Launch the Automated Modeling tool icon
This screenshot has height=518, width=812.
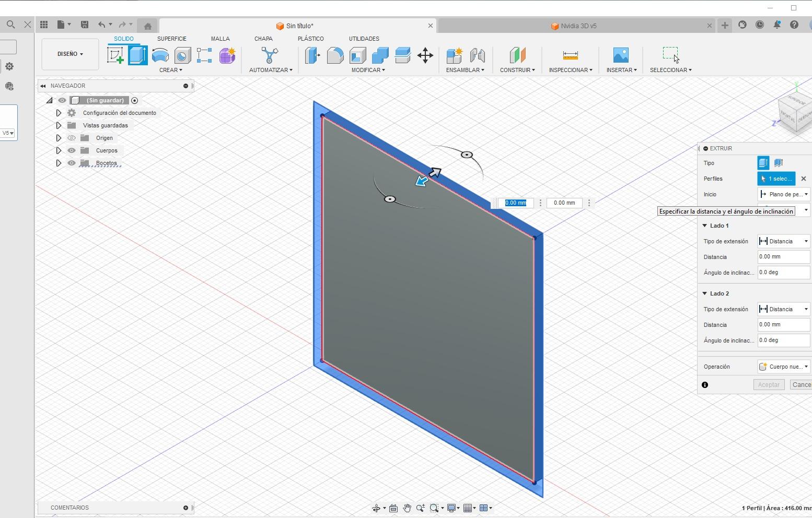(270, 55)
